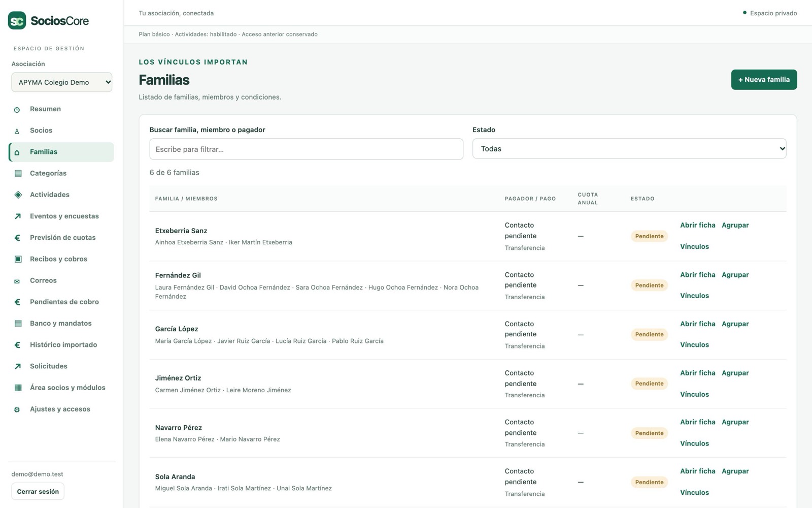812x508 pixels.
Task: Open Vínculos for García López family
Action: pyautogui.click(x=694, y=345)
